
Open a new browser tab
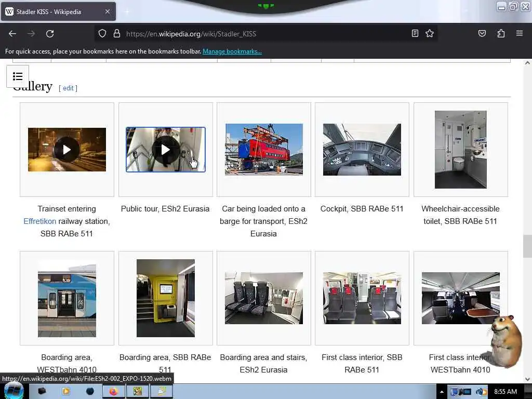pos(127,11)
